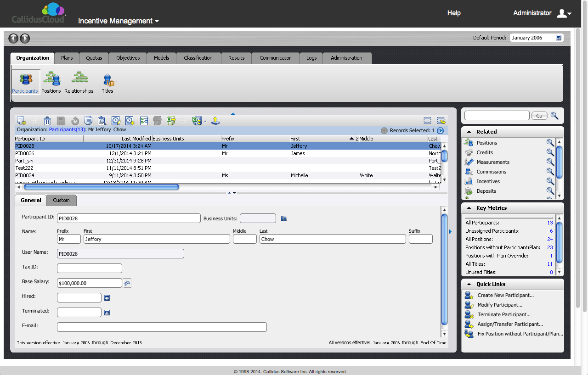This screenshot has width=588, height=375.
Task: Save changes using the disk toolbar icon
Action: point(61,121)
